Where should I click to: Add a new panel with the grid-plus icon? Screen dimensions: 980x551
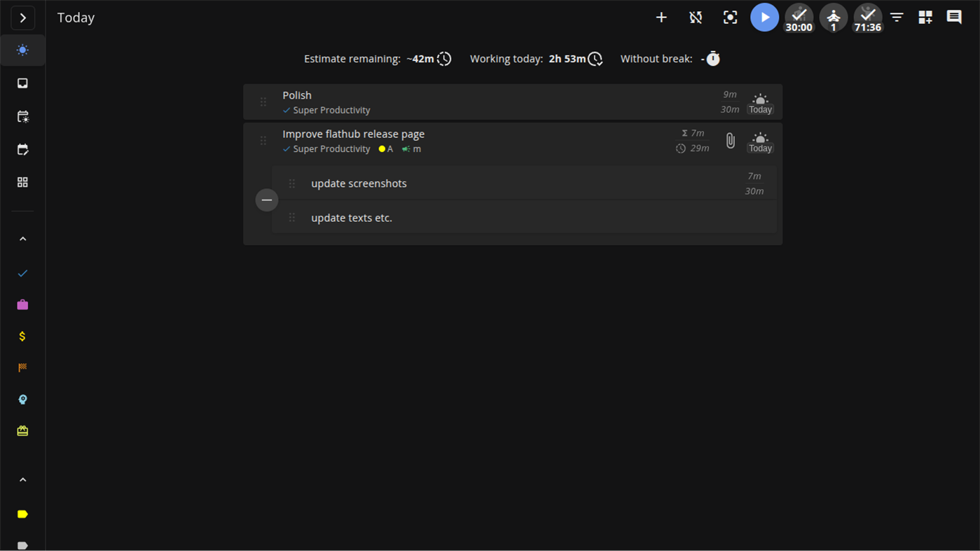pyautogui.click(x=925, y=17)
